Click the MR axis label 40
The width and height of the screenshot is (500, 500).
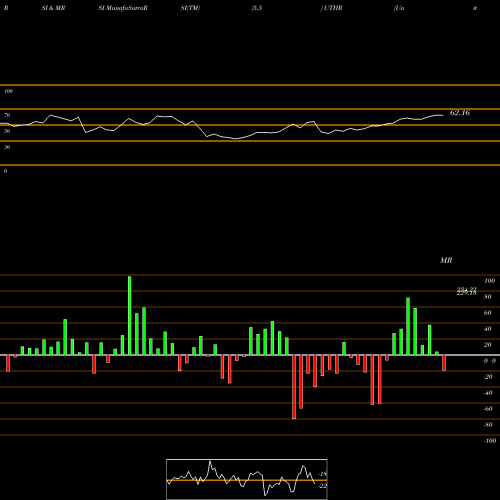[x=488, y=329]
